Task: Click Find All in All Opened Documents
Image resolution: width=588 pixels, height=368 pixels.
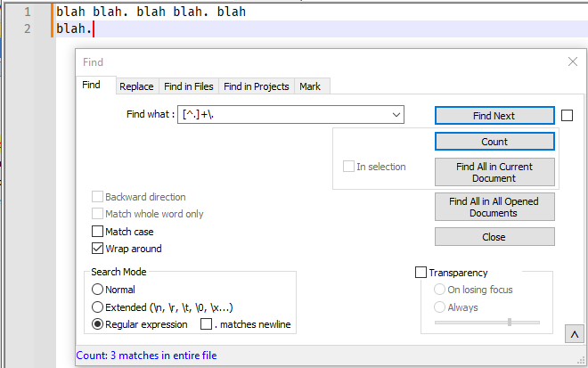Action: tap(494, 207)
